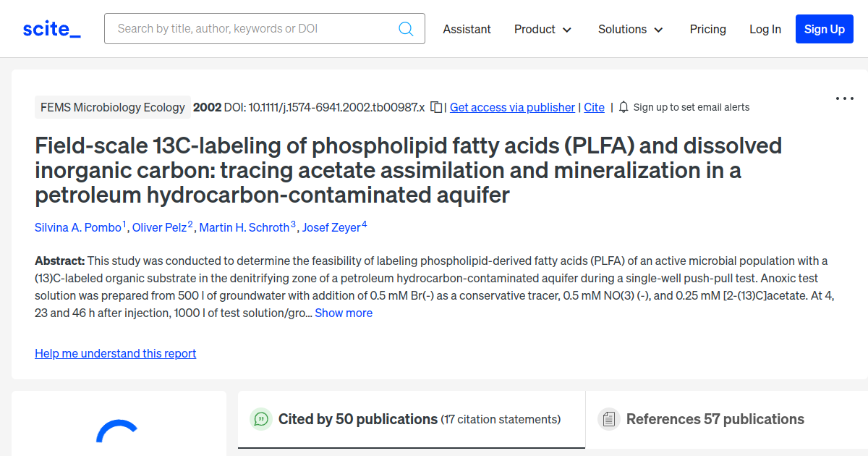Screen dimensions: 868x456
Task: Click the green citation bubble icon
Action: coord(260,419)
